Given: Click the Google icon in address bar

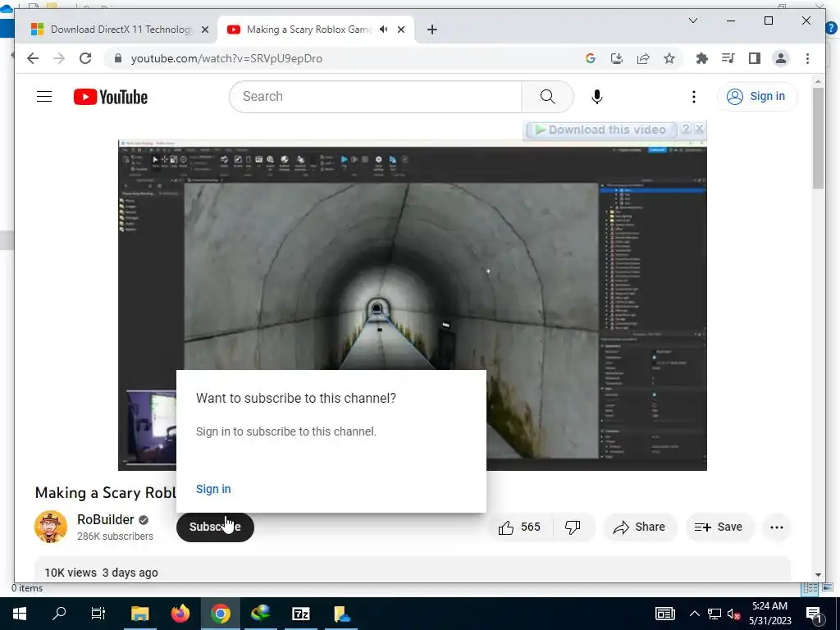Looking at the screenshot, I should 591,58.
